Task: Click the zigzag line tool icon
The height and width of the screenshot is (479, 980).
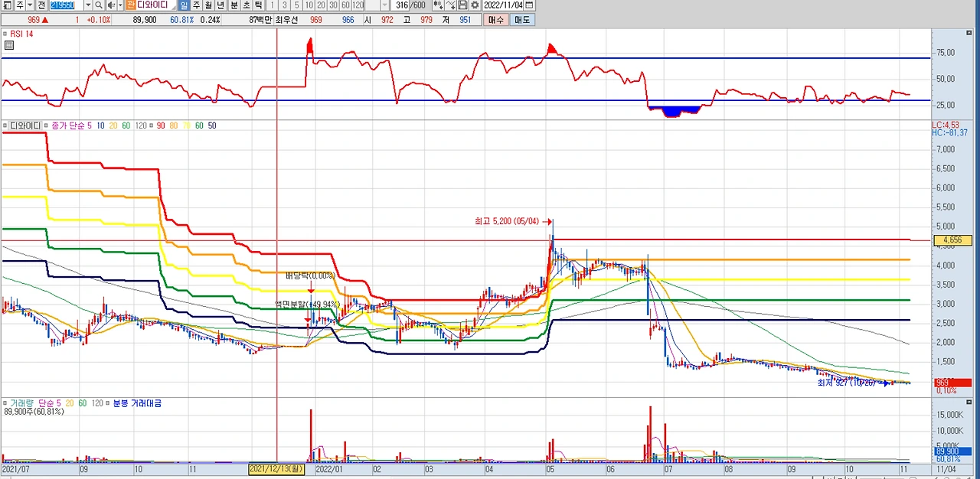Action: click(x=450, y=5)
